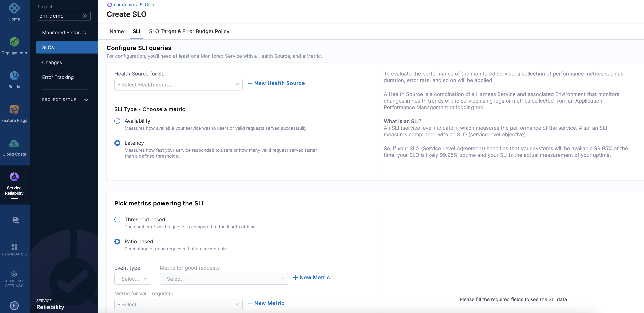Screen dimensions: 644x313
Task: Choose Ratio based metric option
Action: coord(117,242)
